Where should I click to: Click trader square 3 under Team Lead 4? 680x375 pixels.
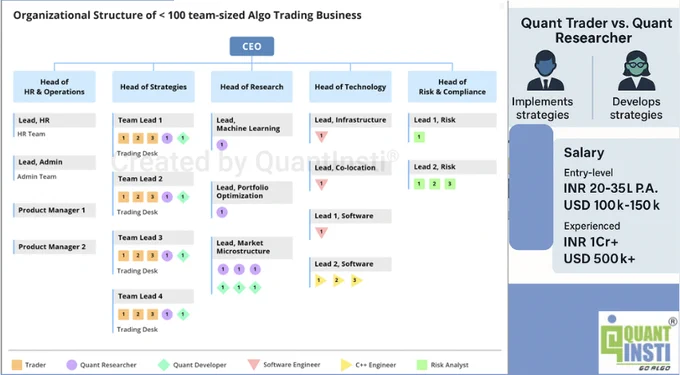click(x=152, y=314)
